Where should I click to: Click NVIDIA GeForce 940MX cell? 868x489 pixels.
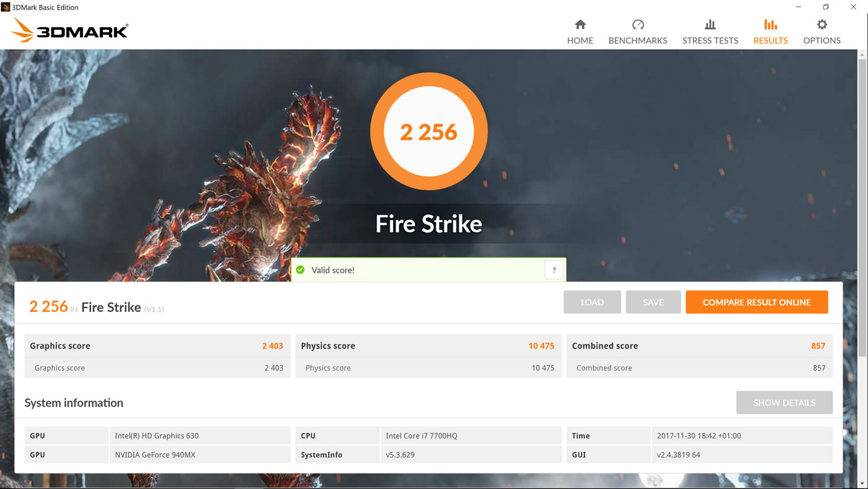click(200, 455)
